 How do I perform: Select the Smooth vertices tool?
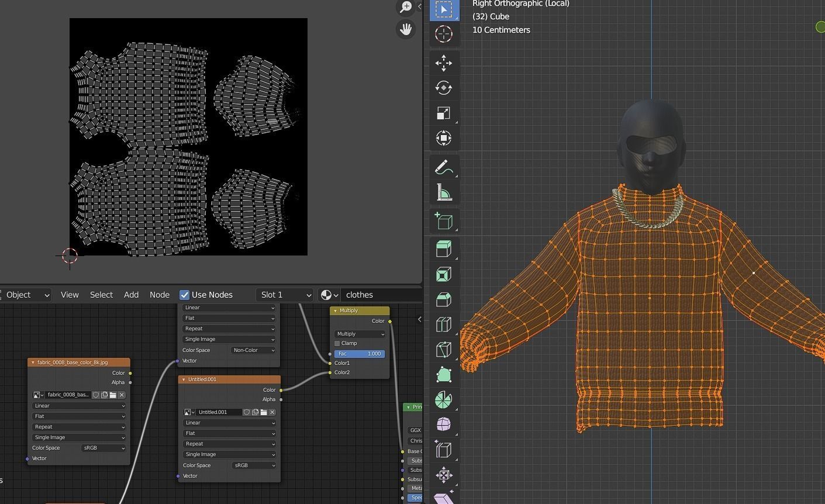click(444, 425)
